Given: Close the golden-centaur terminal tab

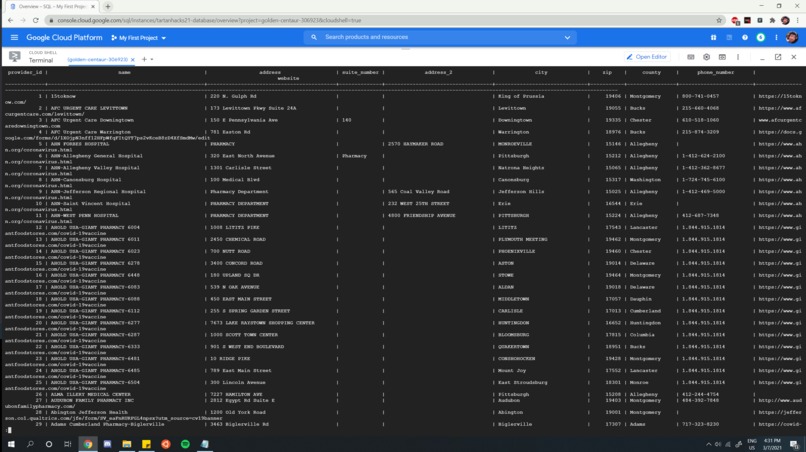Looking at the screenshot, I should point(133,60).
